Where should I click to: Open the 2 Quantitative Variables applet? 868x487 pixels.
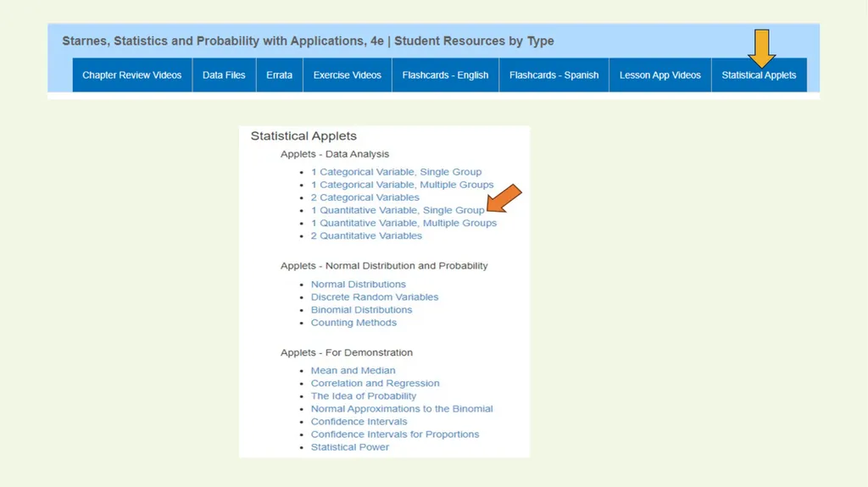pos(366,235)
